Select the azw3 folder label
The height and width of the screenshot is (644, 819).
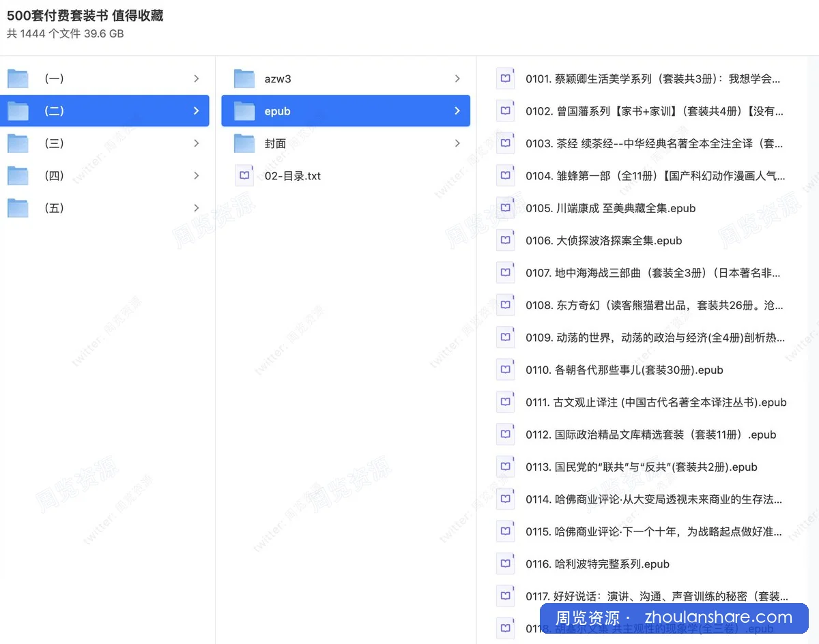278,78
